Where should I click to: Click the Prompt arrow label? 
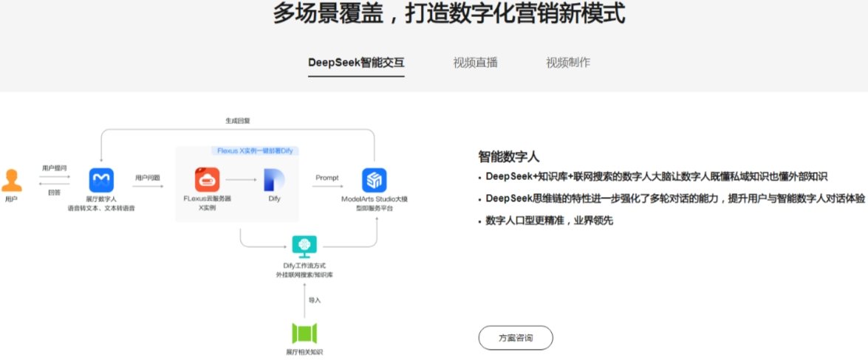click(327, 178)
